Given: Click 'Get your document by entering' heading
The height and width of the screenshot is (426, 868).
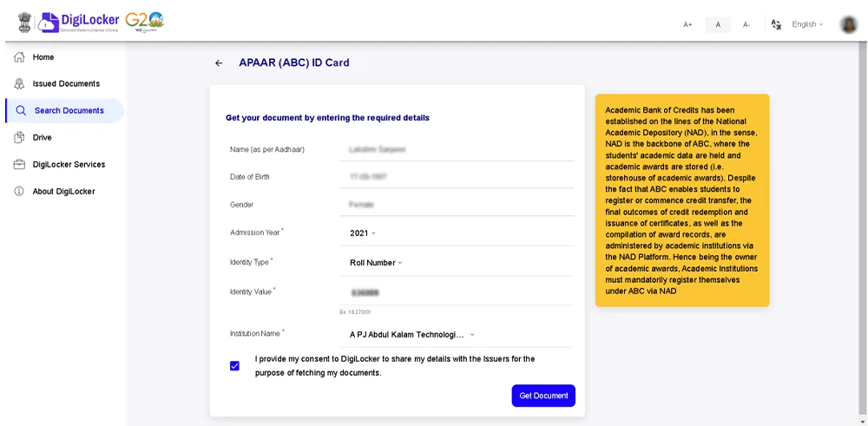Looking at the screenshot, I should tap(328, 118).
